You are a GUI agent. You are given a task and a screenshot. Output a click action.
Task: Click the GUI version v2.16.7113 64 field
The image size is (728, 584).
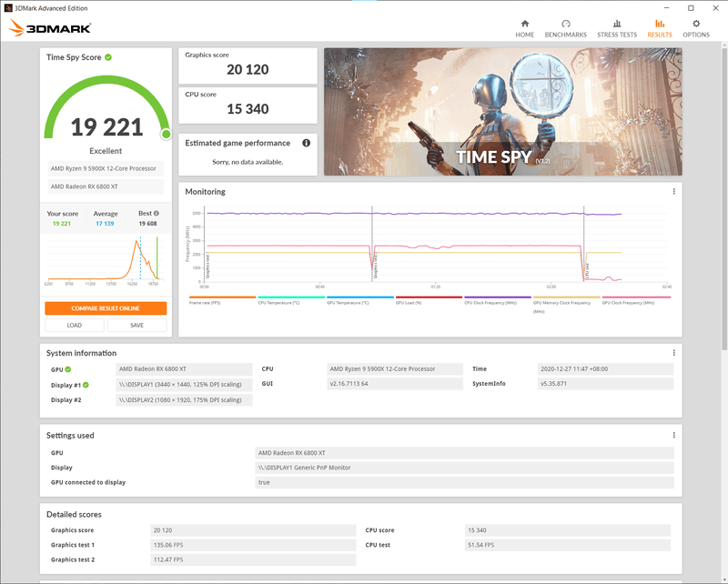395,384
